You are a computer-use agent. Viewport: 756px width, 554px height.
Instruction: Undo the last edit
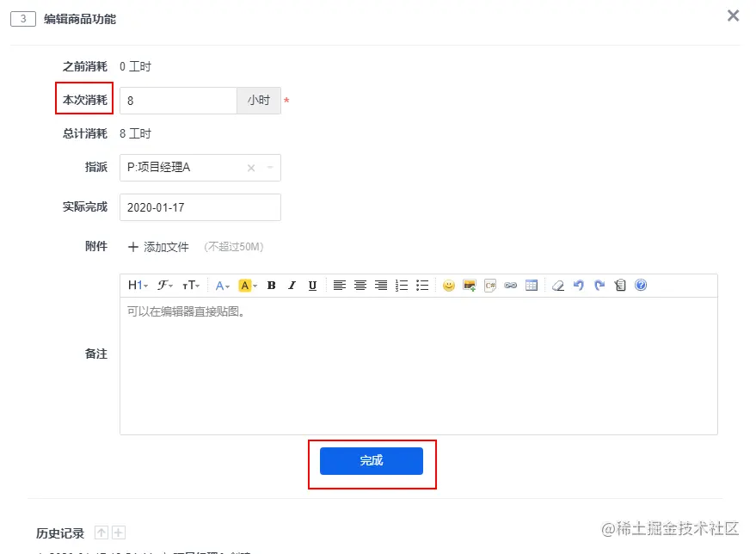point(579,286)
